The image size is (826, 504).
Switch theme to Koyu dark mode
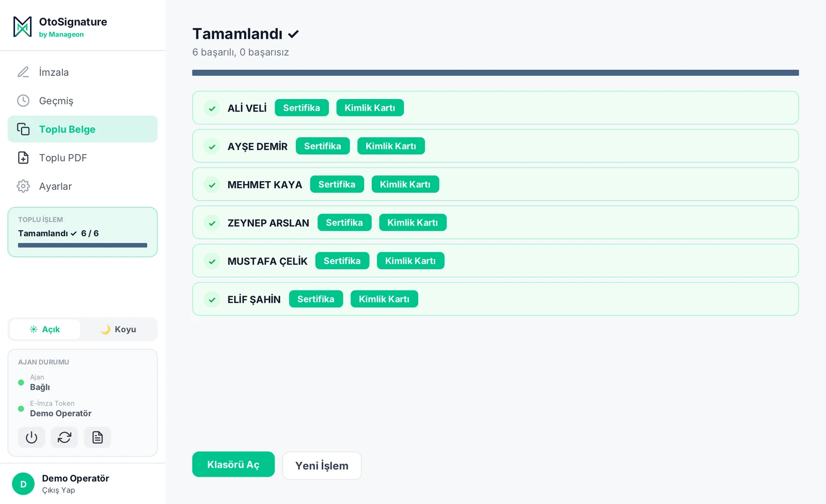tap(118, 329)
